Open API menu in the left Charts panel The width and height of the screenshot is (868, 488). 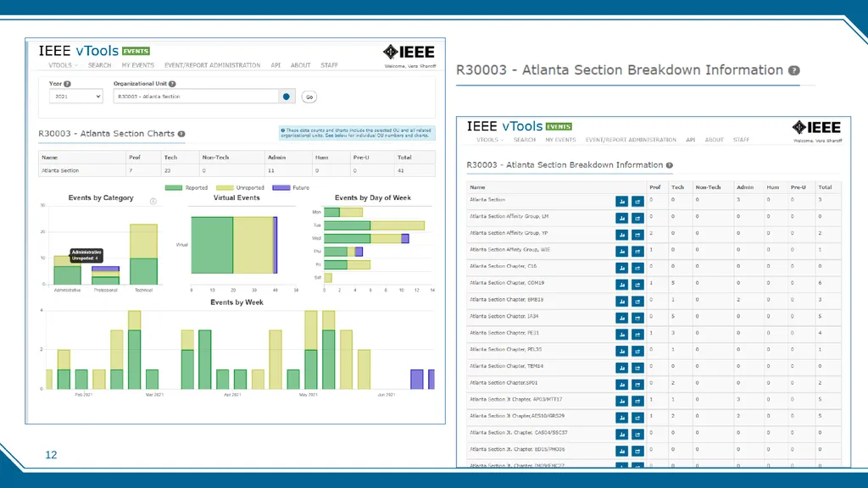pyautogui.click(x=275, y=65)
